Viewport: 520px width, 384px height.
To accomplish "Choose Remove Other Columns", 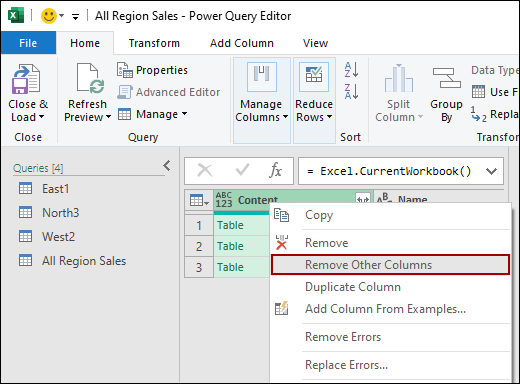I will pyautogui.click(x=390, y=265).
